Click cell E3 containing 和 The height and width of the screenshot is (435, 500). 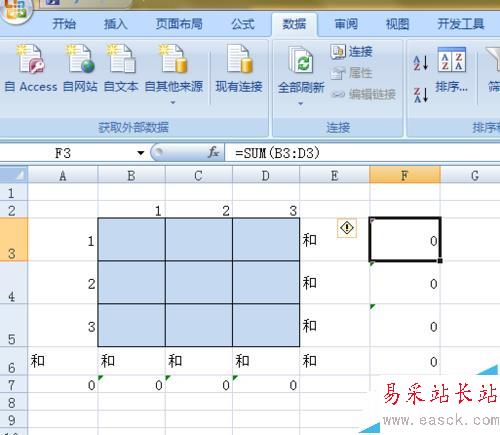[335, 240]
